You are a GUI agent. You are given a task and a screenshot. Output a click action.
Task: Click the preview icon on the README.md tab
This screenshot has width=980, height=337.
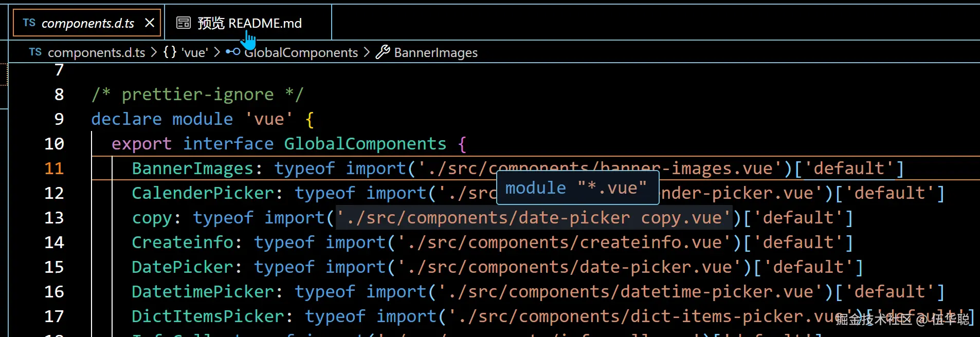tap(184, 23)
